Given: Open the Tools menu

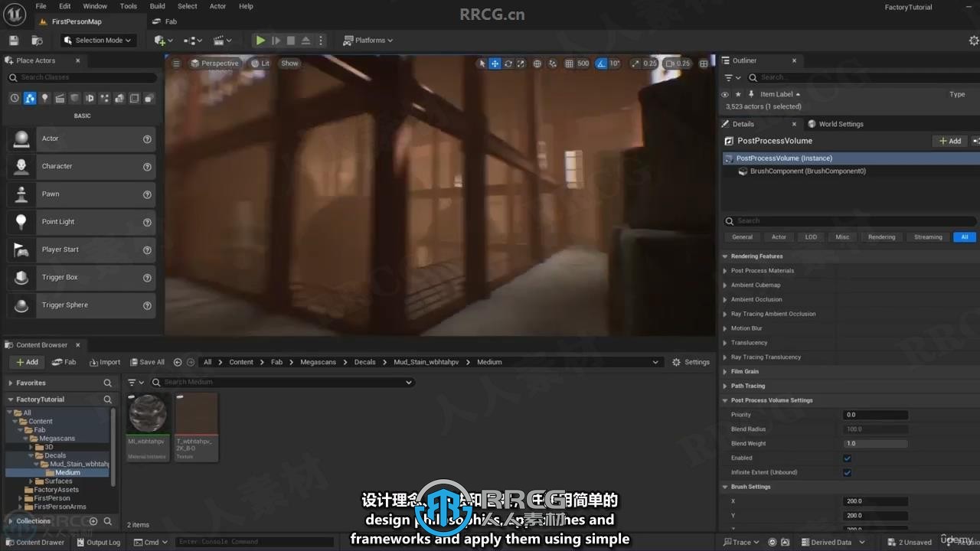Looking at the screenshot, I should [129, 6].
